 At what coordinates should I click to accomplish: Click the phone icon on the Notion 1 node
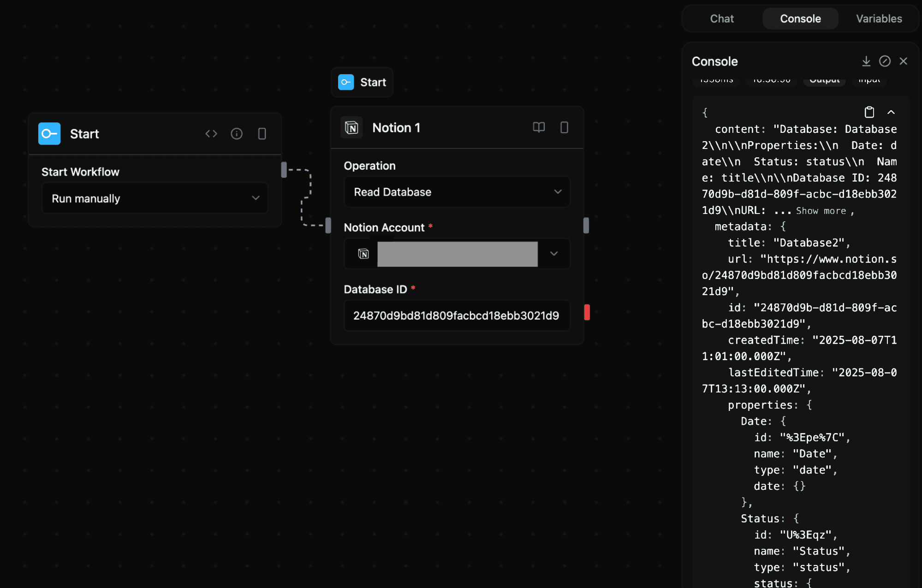[565, 128]
